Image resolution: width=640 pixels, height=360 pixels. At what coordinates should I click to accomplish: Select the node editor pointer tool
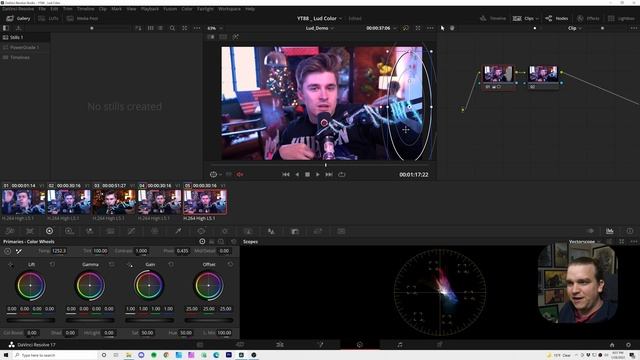pyautogui.click(x=442, y=28)
